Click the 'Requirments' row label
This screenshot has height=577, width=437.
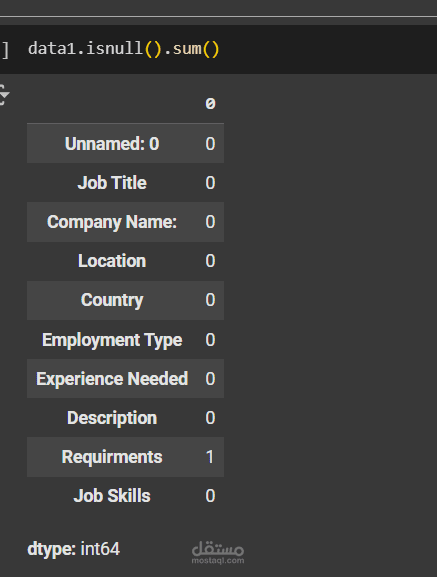(112, 457)
